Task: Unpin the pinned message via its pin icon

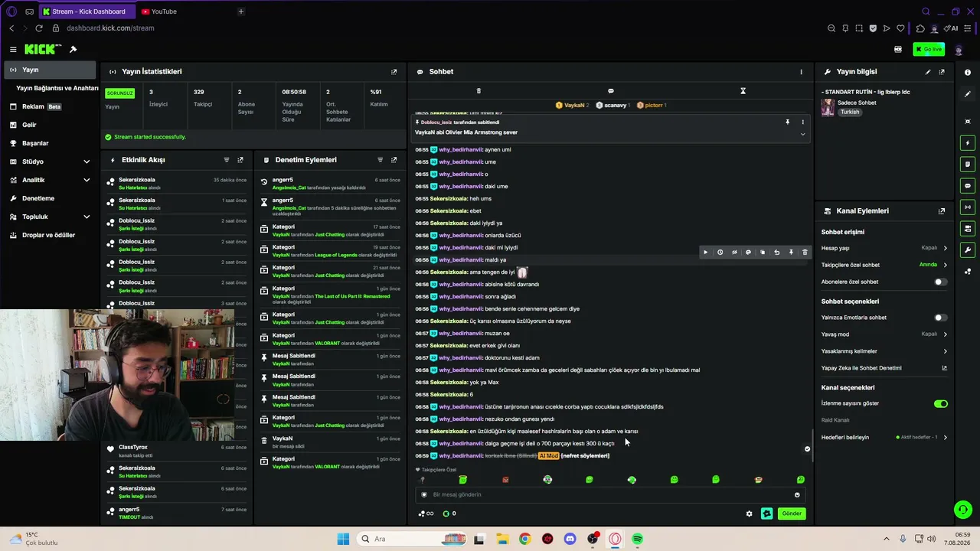Action: [x=787, y=122]
